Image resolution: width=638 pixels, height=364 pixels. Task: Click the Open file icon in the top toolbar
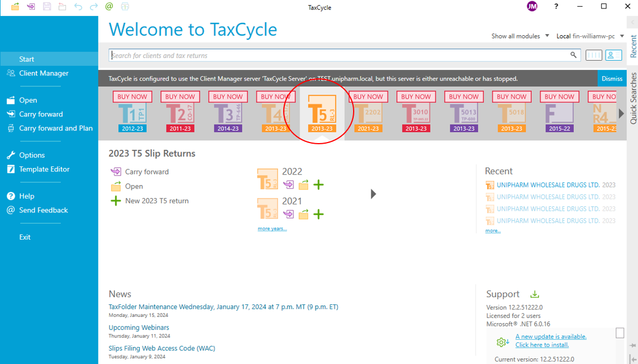[x=15, y=6]
